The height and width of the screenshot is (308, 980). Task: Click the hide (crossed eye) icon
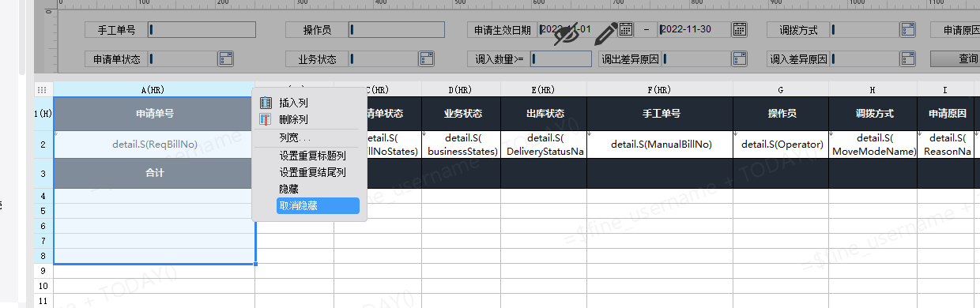[567, 35]
